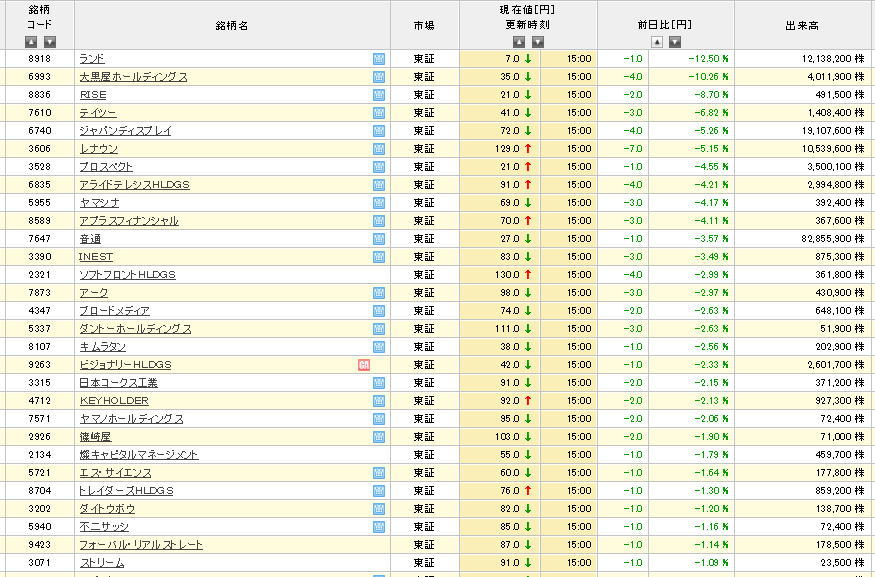Open chart icon for ジャパンディスプレイ
This screenshot has width=875, height=577.
pos(379,131)
